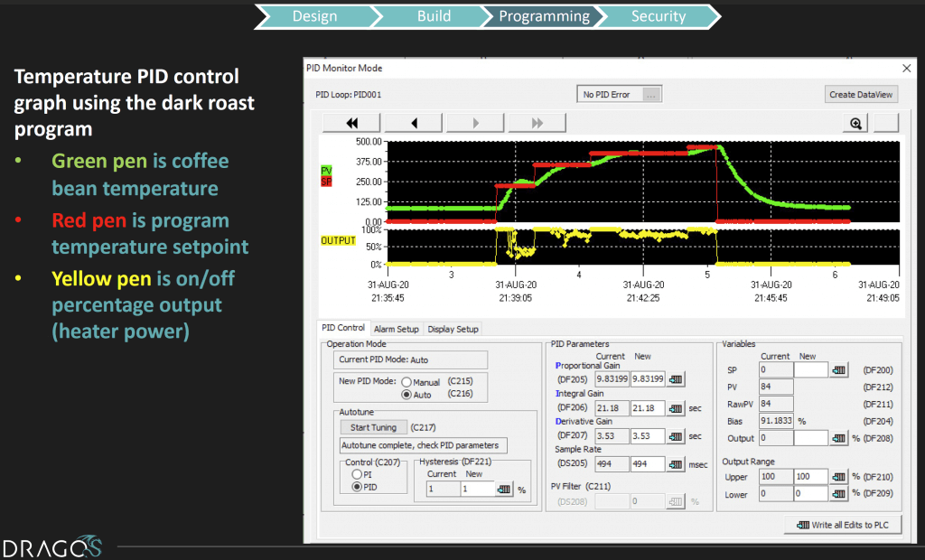The height and width of the screenshot is (560, 925).
Task: Open the Display Setup tab
Action: click(453, 329)
